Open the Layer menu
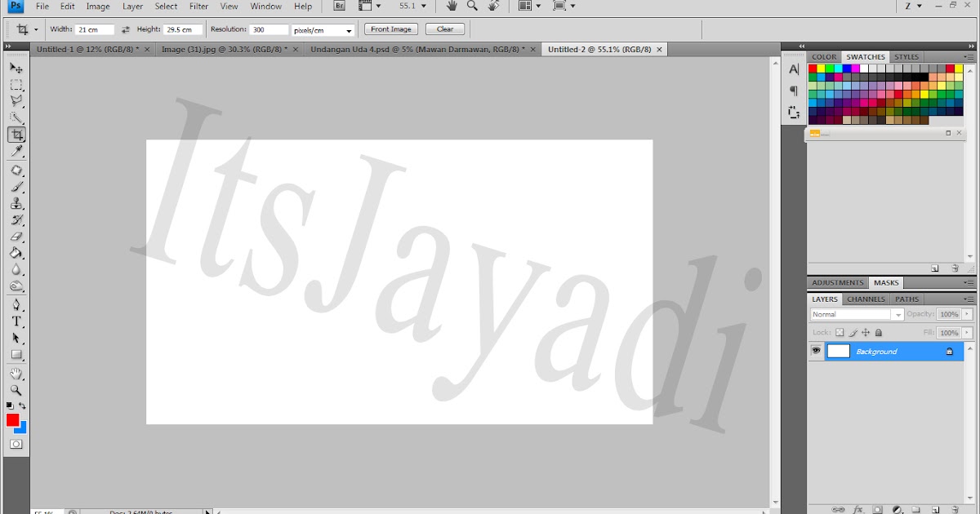 point(132,7)
